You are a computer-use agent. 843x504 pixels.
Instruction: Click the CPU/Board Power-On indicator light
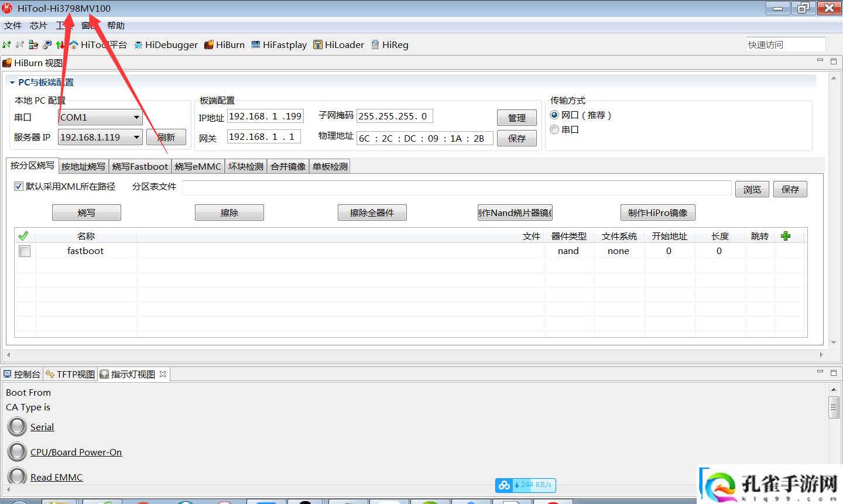(18, 452)
